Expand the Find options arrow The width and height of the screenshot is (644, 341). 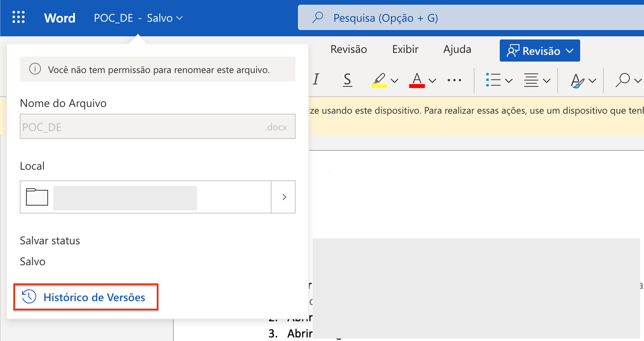[x=638, y=81]
